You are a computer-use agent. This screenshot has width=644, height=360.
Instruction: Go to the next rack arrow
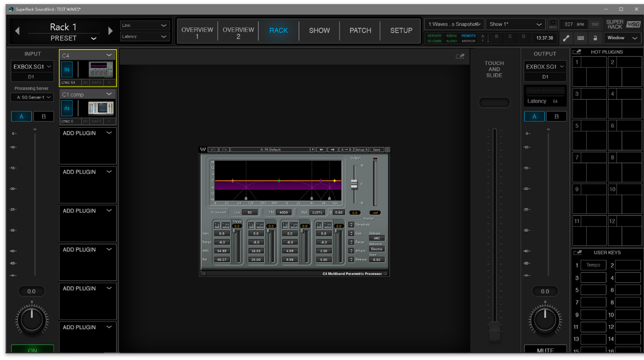pos(110,31)
